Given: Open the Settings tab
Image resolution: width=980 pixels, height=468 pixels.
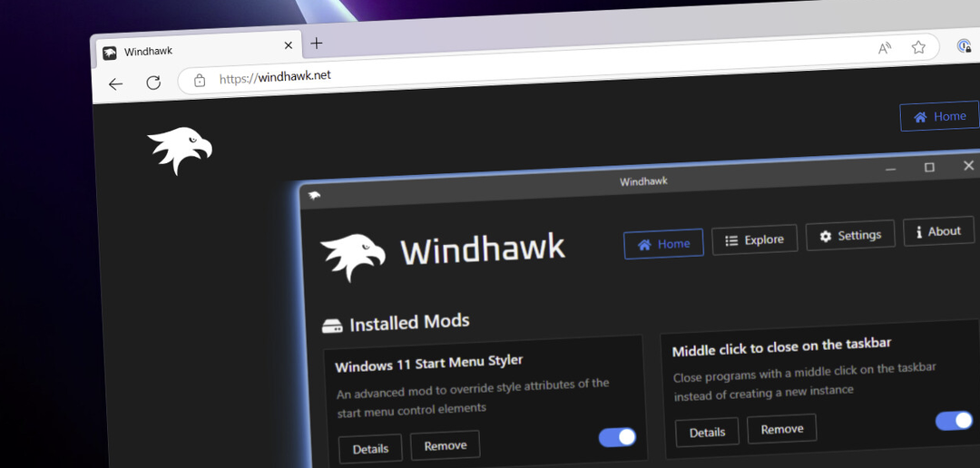Looking at the screenshot, I should coord(850,236).
